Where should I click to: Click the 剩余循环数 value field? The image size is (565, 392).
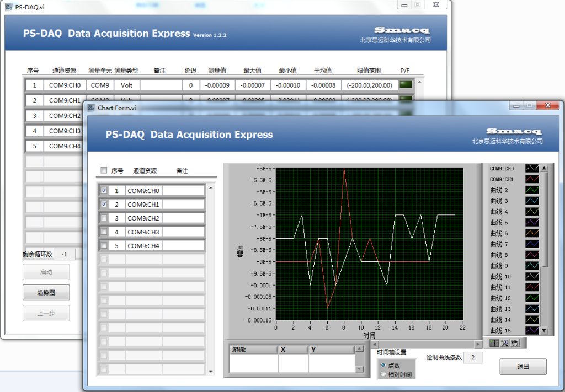[x=65, y=254]
